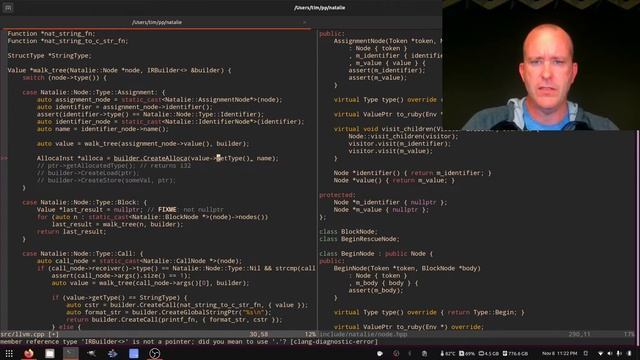Click the 'Function *nat_string_fn;' line
The image size is (640, 360).
(x=51, y=33)
